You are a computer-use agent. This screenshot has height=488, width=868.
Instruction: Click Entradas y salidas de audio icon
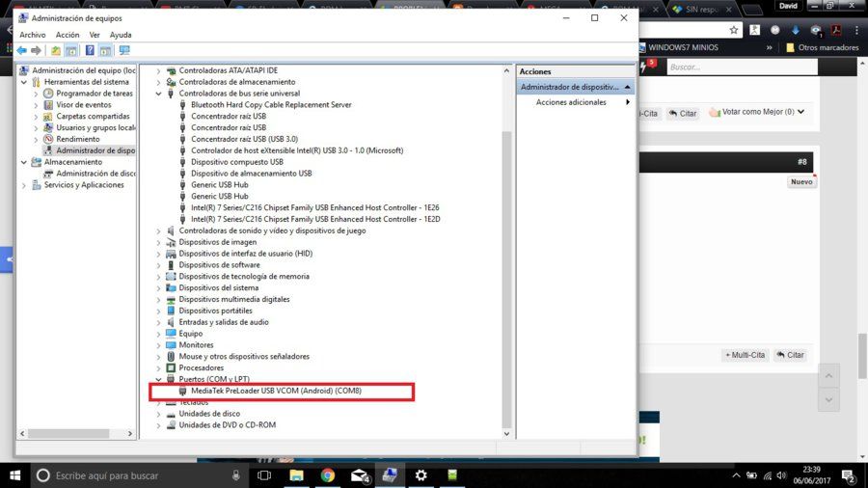tap(171, 322)
